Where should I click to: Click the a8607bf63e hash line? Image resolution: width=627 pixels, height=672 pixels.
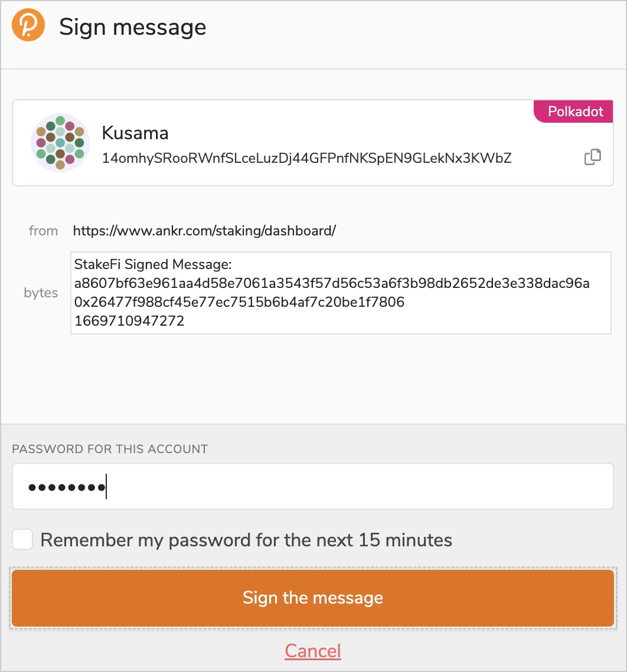(x=332, y=283)
